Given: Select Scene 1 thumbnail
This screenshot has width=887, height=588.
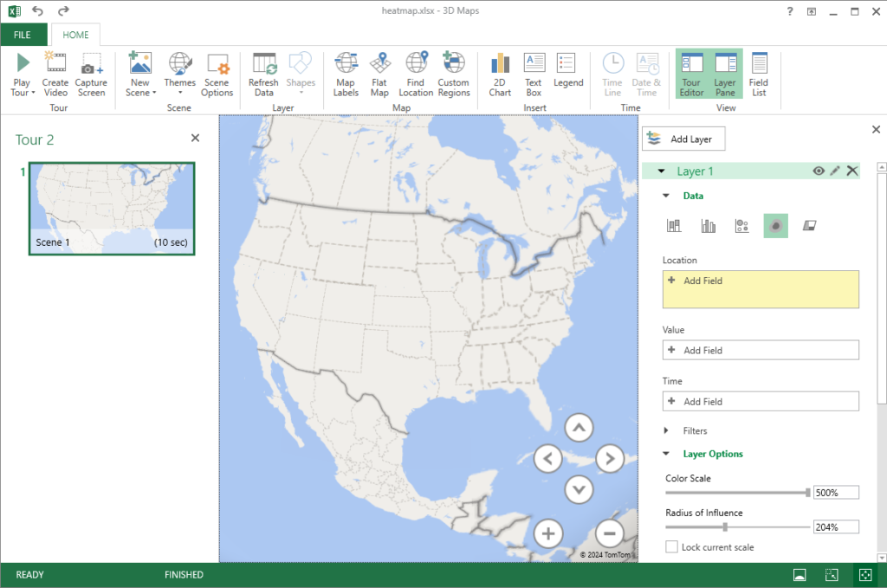Looking at the screenshot, I should (x=112, y=209).
